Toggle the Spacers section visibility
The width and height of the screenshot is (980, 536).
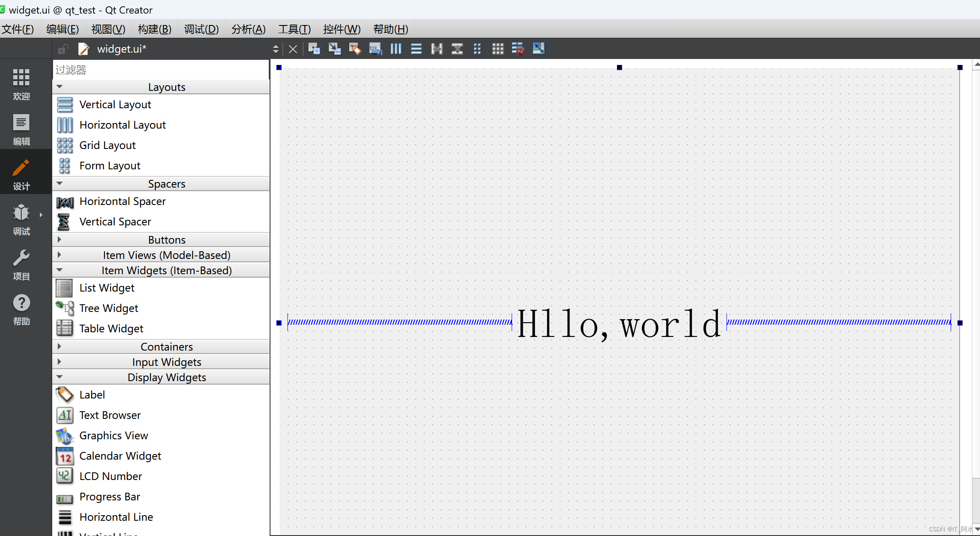59,183
